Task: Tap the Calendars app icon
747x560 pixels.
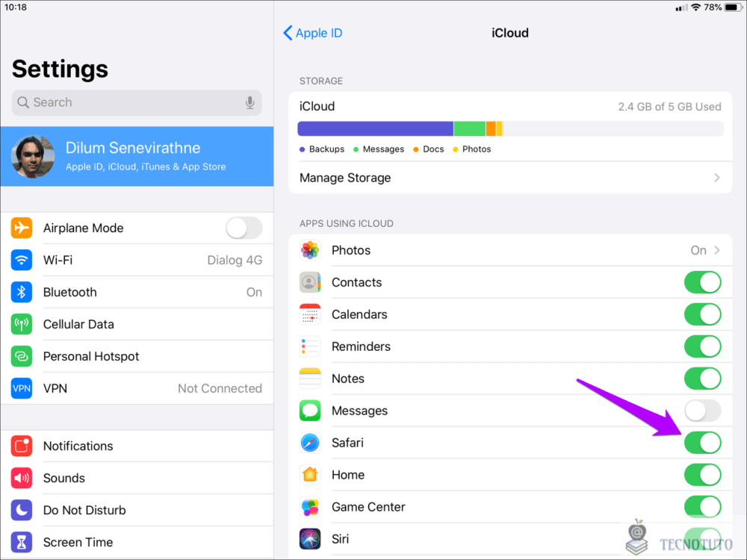Action: tap(310, 314)
